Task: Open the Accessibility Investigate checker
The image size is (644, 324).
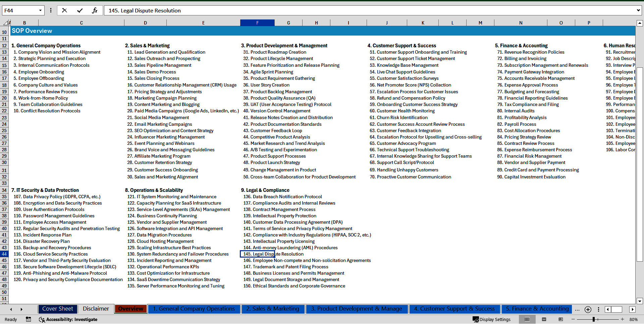Action: coord(68,319)
